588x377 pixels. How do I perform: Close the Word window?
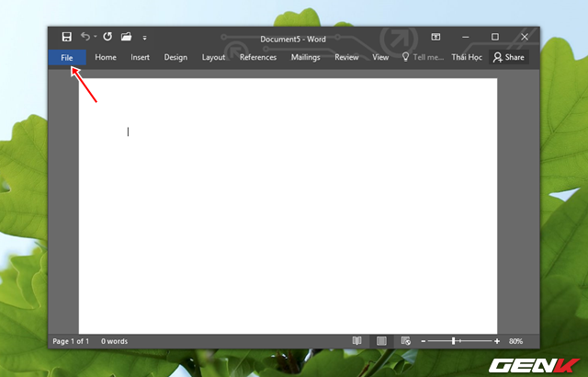(525, 37)
